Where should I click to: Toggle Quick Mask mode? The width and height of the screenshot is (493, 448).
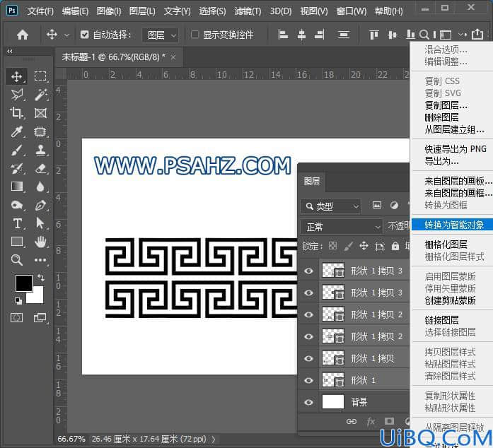[x=16, y=317]
